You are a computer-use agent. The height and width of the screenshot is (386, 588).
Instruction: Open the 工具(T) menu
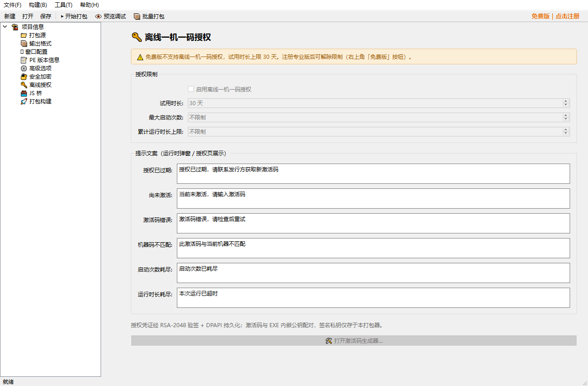[x=63, y=5]
